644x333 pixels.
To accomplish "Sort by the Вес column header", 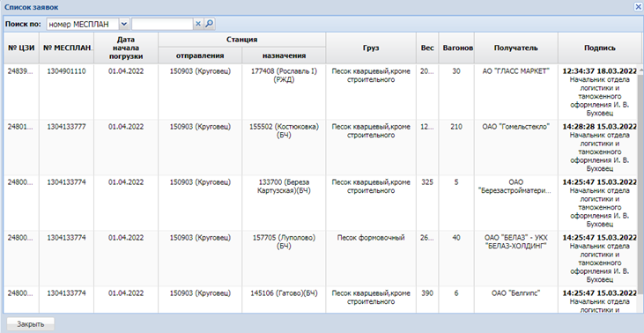I will [x=427, y=48].
